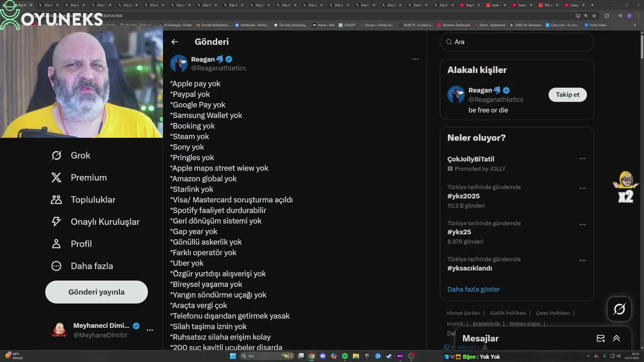
Task: Bookmark this page with the star icon
Action: (x=594, y=16)
